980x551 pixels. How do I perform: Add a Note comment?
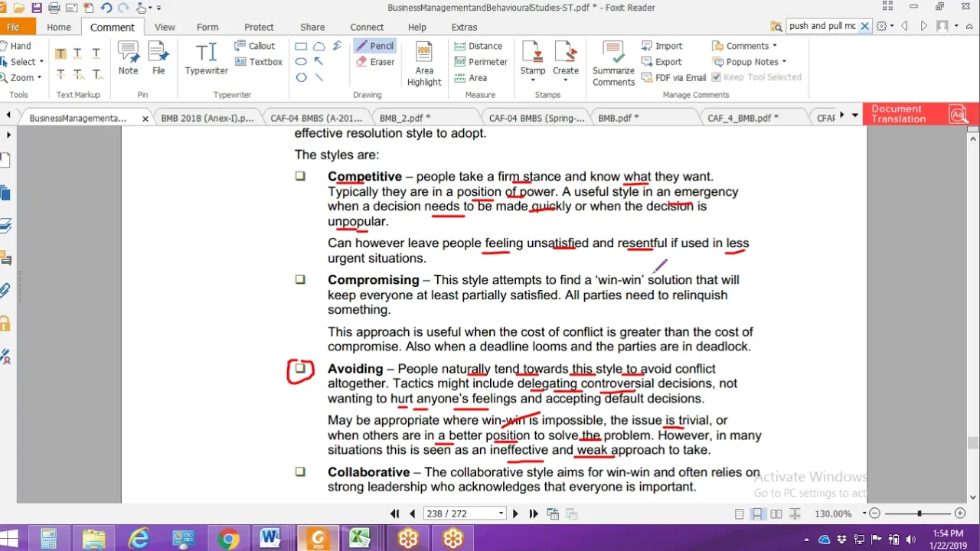tap(128, 58)
